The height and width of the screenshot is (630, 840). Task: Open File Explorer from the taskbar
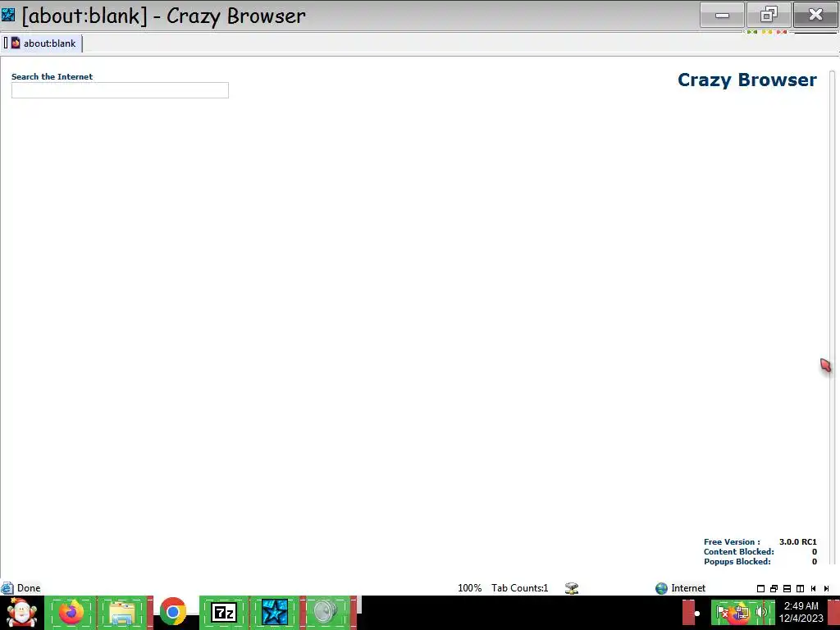point(122,612)
